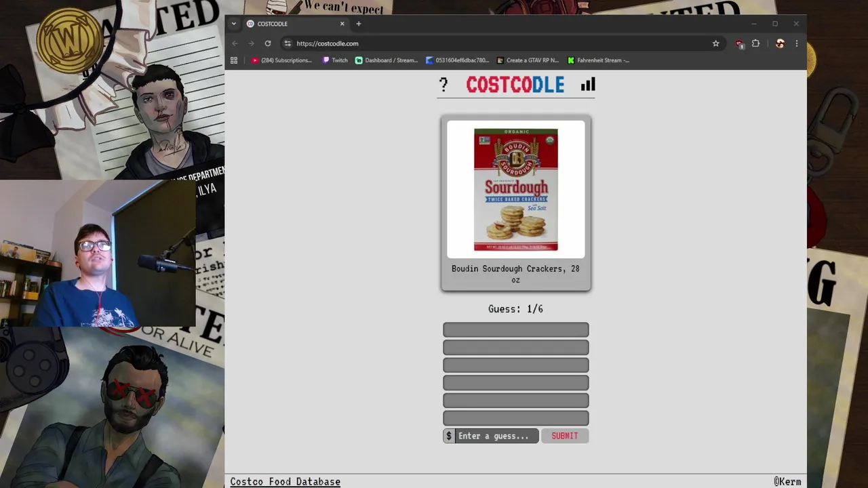This screenshot has width=868, height=488.
Task: Reload the page with the refresh icon
Action: (x=268, y=43)
